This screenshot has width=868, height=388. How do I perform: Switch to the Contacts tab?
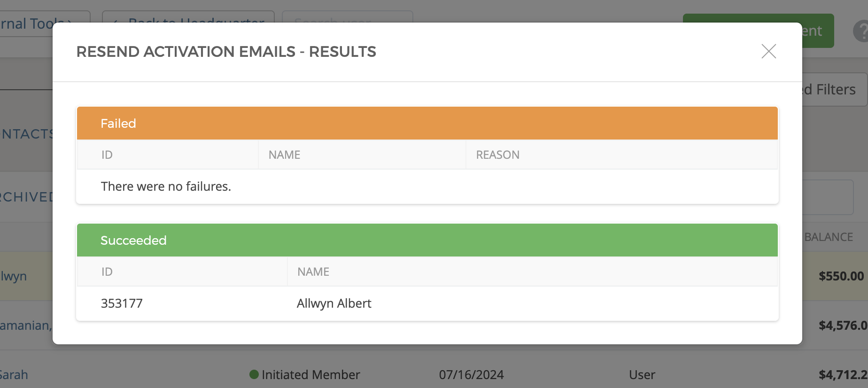tap(26, 134)
